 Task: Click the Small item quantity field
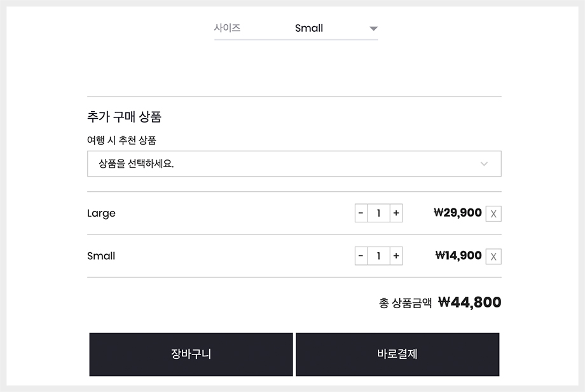(x=378, y=256)
